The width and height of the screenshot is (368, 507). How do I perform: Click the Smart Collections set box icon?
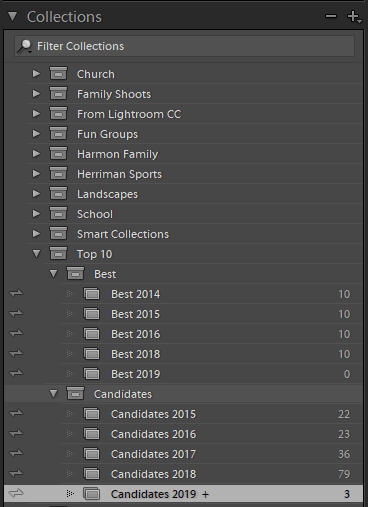58,234
